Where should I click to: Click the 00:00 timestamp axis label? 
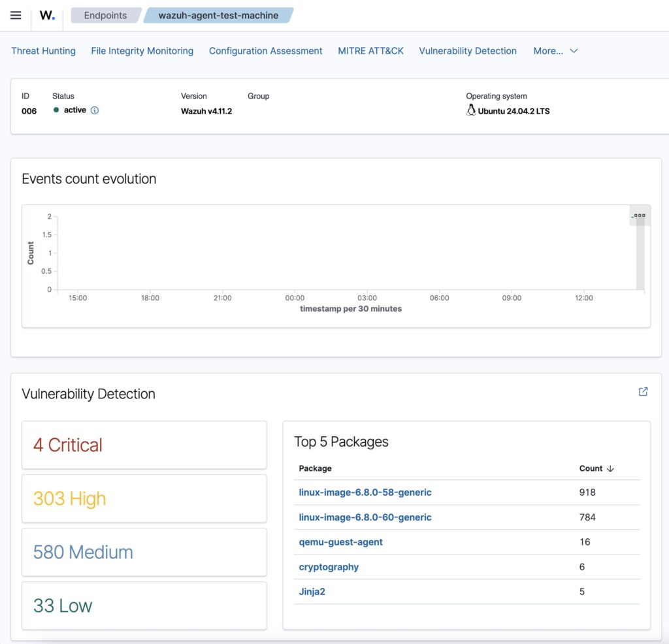(x=295, y=298)
